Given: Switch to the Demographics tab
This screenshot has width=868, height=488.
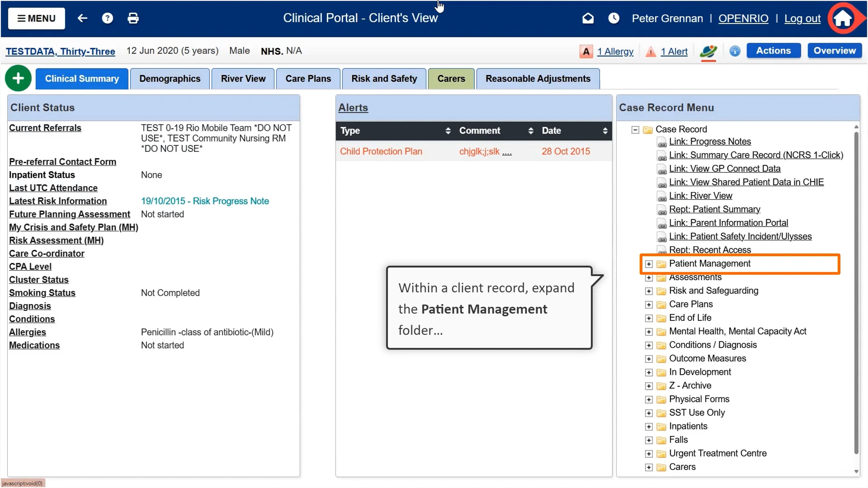Looking at the screenshot, I should 170,79.
